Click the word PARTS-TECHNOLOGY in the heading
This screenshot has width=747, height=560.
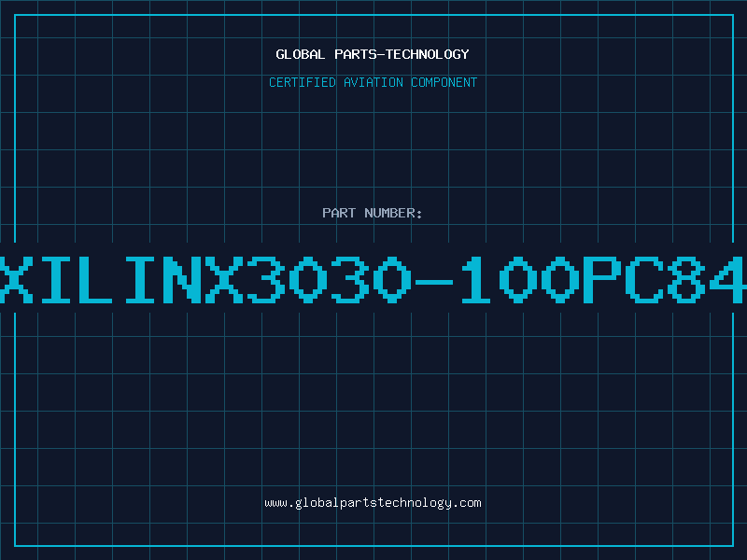[x=402, y=54]
